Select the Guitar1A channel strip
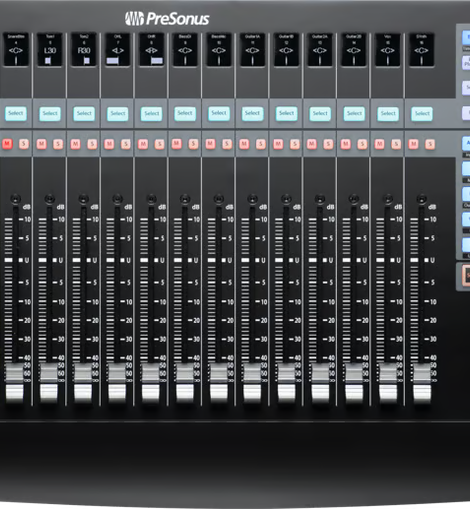Image resolution: width=470 pixels, height=509 pixels. (252, 114)
